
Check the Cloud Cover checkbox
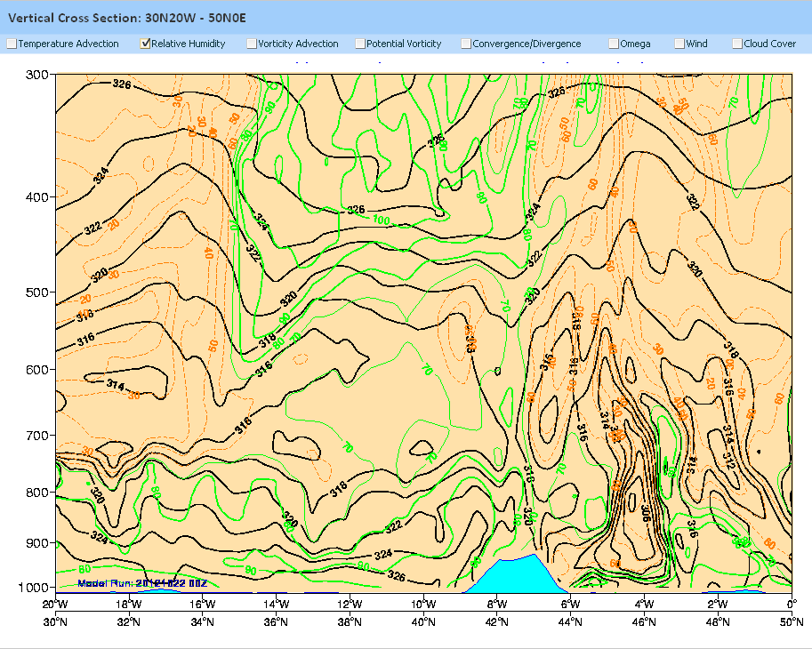point(737,44)
